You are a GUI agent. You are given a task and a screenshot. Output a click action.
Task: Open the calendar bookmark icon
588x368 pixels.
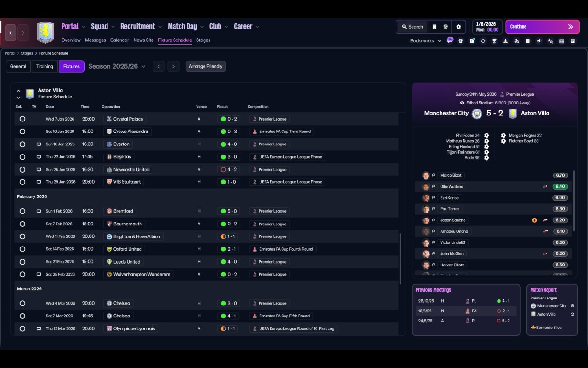click(561, 41)
